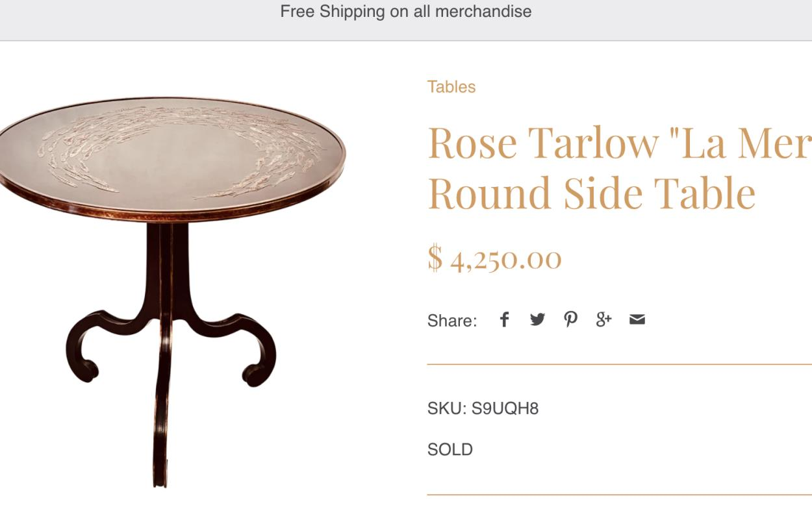Screen dimensions: 812x507
Task: Select the SKU S9UQH8 text
Action: coord(483,408)
